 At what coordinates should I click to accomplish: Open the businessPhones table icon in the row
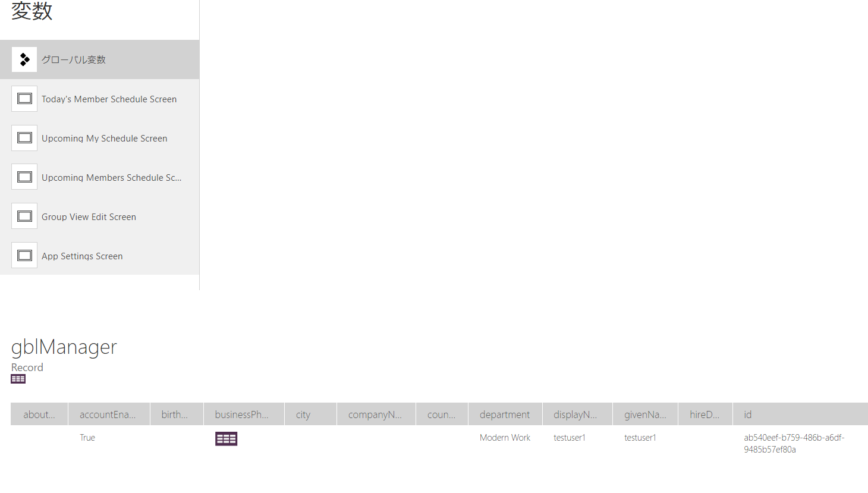(x=226, y=439)
